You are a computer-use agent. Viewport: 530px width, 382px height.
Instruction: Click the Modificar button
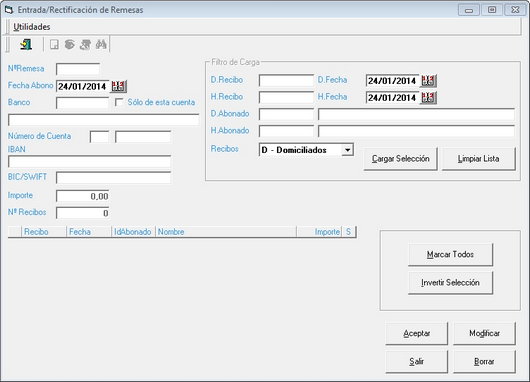coord(484,333)
